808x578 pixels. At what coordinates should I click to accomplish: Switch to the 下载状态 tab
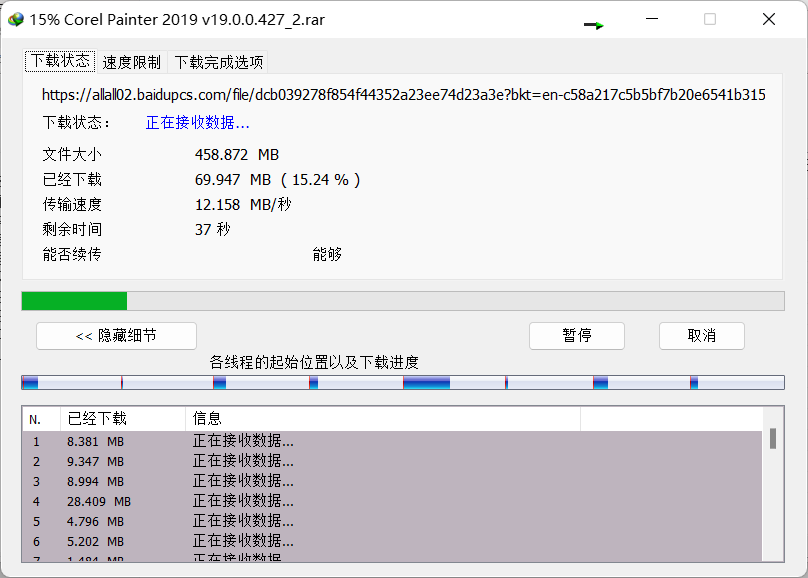[60, 61]
